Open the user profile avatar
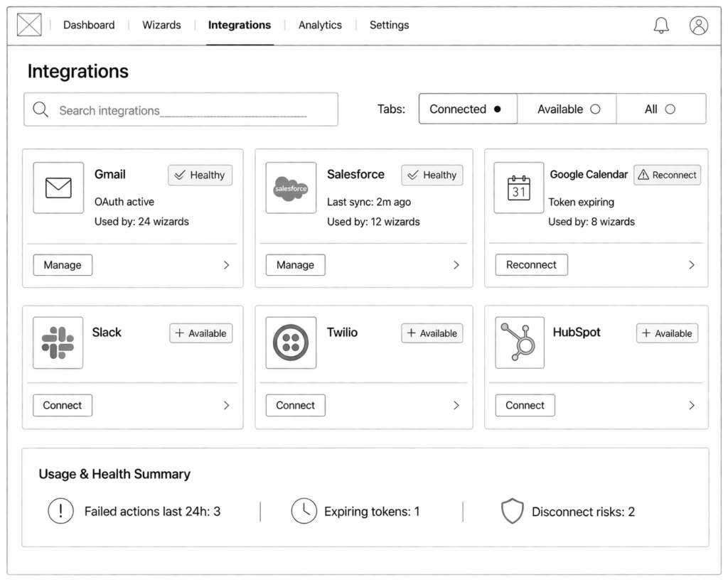Image resolution: width=728 pixels, height=582 pixels. [x=699, y=26]
